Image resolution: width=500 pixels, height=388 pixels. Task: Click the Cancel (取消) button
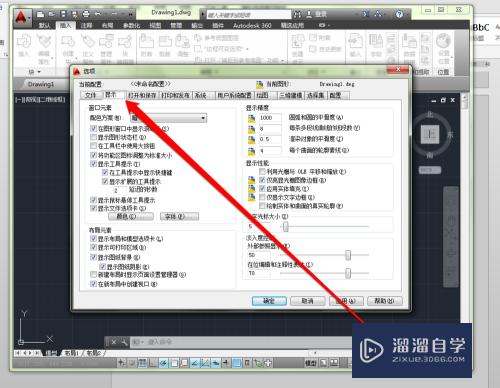click(x=308, y=301)
